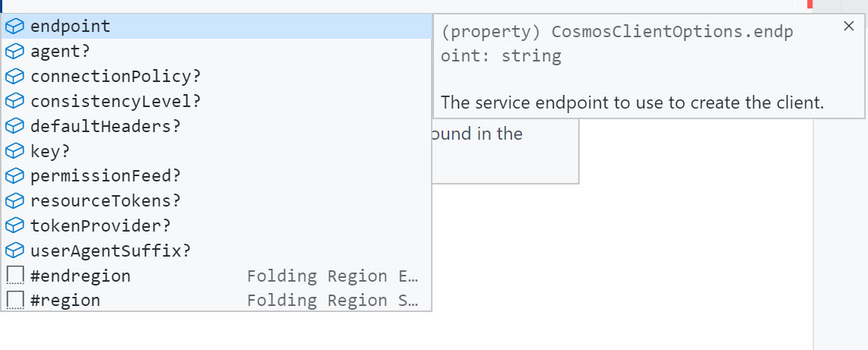Click the CosmosClientOptions.endpoint type signature
Viewport: 868px width, 350px height.
point(616,45)
